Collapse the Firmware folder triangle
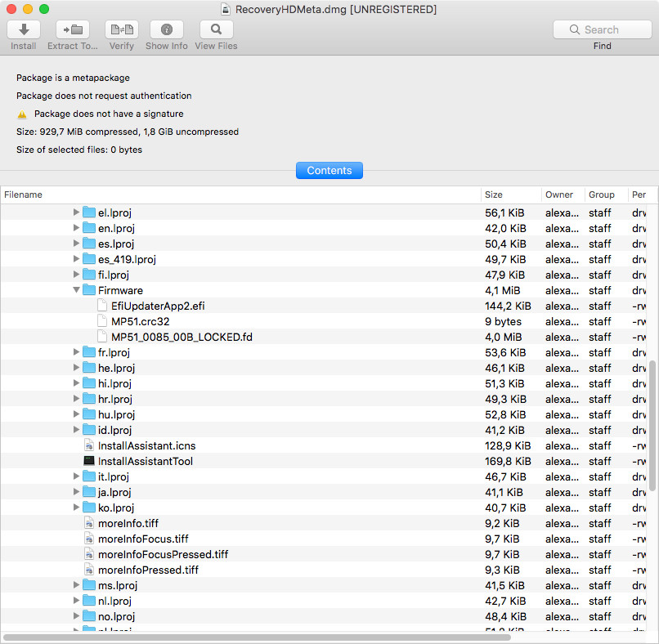Screen dimensions: 659x644 (76, 290)
